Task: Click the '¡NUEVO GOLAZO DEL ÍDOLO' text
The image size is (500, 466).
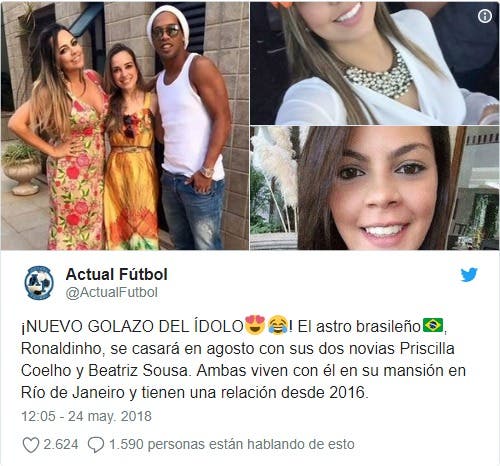Action: tap(132, 327)
